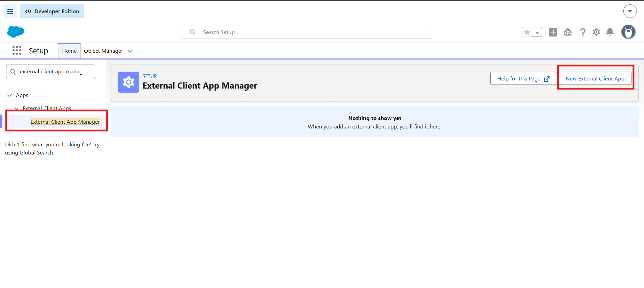
Task: Collapse the Apps tree section
Action: coord(10,95)
